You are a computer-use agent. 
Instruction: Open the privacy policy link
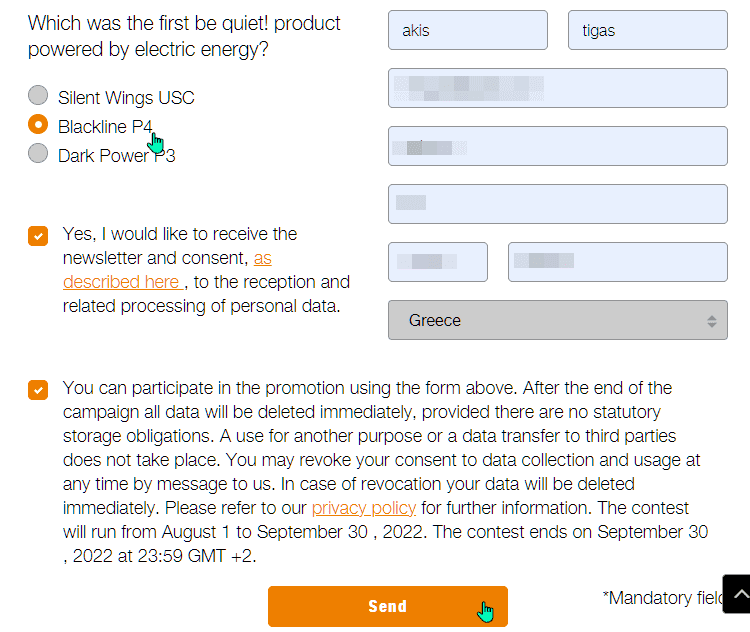pos(364,508)
